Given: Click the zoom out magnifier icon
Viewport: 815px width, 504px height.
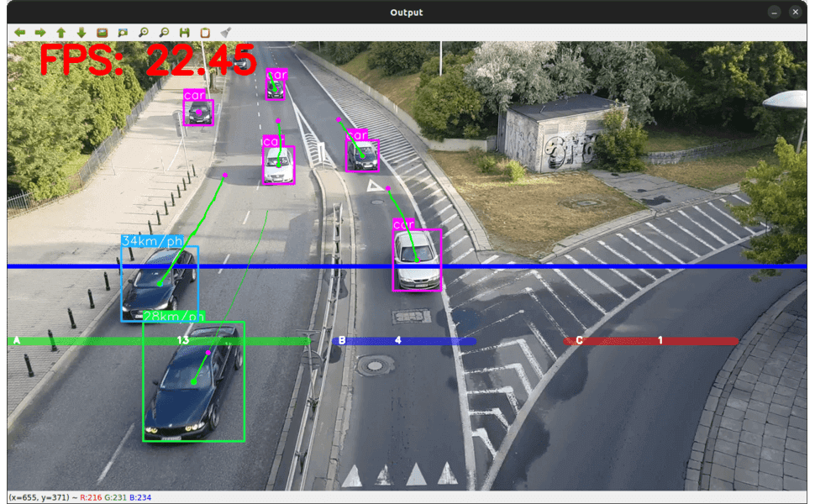Looking at the screenshot, I should [x=164, y=32].
